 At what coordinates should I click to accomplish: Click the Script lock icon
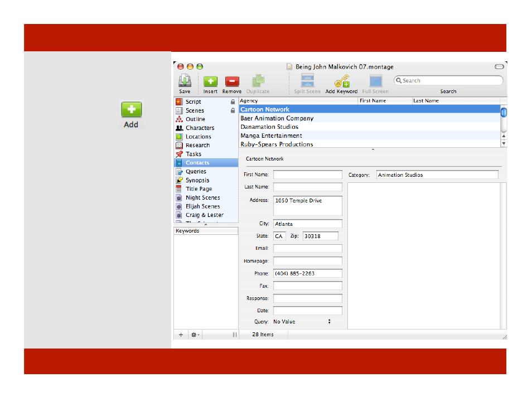[233, 102]
